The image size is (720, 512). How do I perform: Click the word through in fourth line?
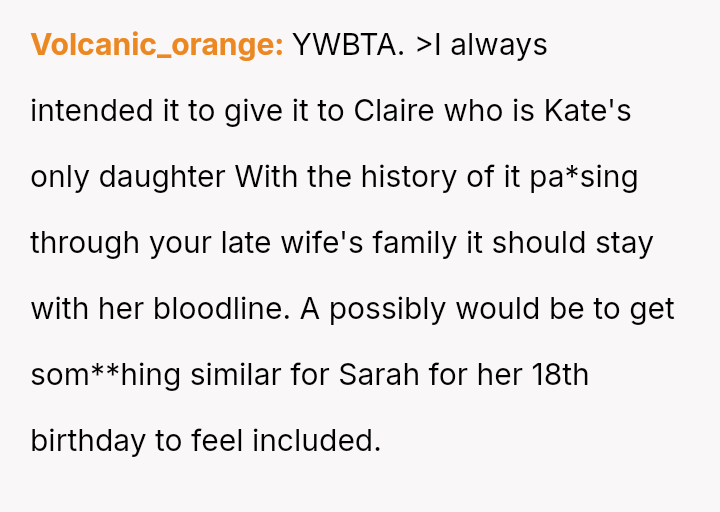click(85, 243)
